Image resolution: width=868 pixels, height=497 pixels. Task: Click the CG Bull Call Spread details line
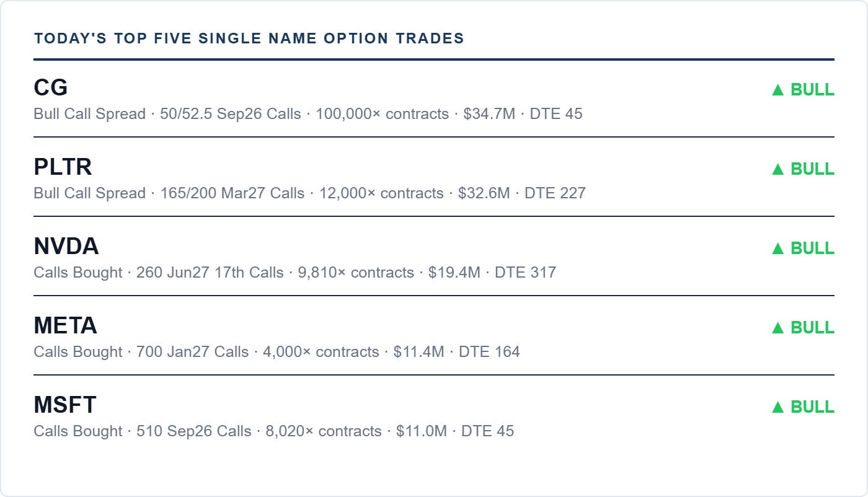308,114
